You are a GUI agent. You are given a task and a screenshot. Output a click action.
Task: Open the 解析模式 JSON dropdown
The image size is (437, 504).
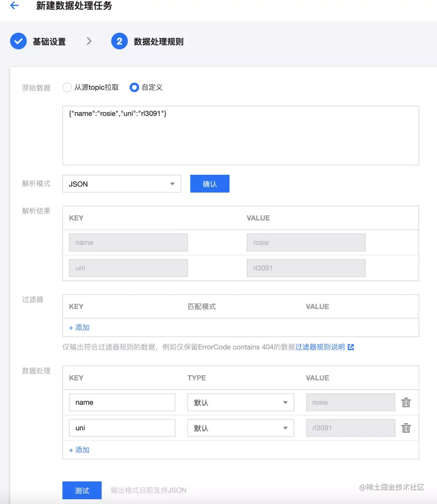pos(122,184)
